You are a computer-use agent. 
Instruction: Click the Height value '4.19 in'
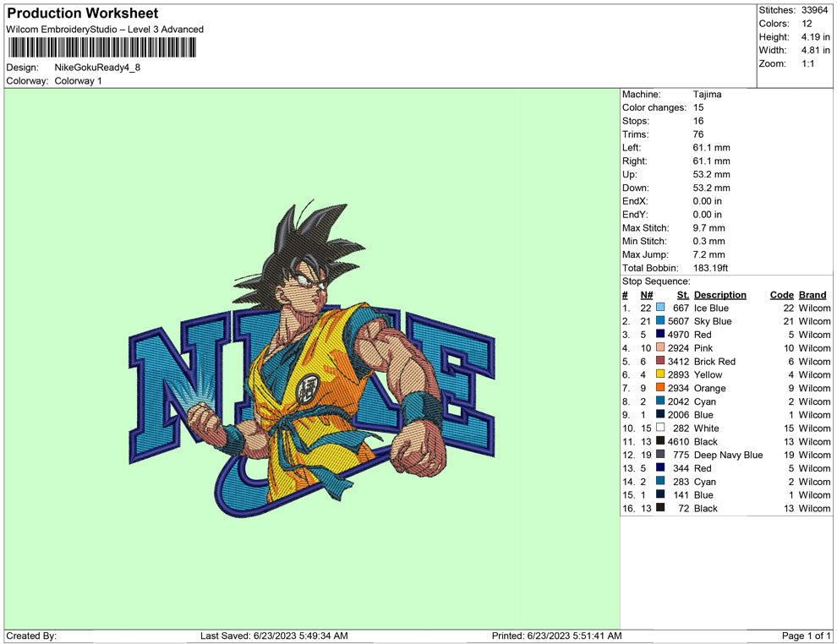[x=815, y=37]
